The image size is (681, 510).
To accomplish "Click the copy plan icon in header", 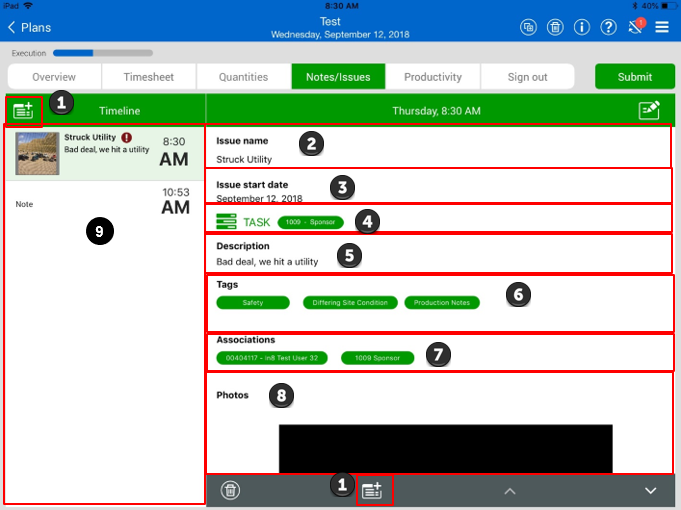I will coord(528,27).
